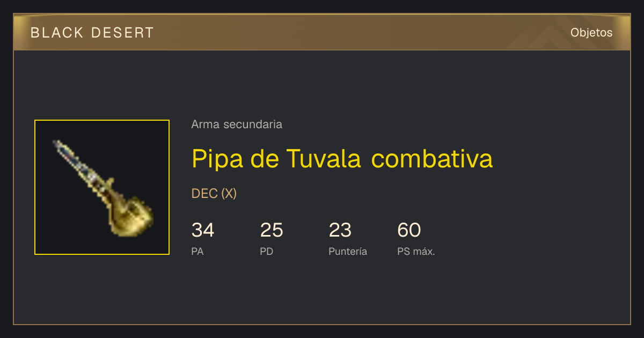Click the golden pipe bowl in thumbnail

tap(131, 217)
